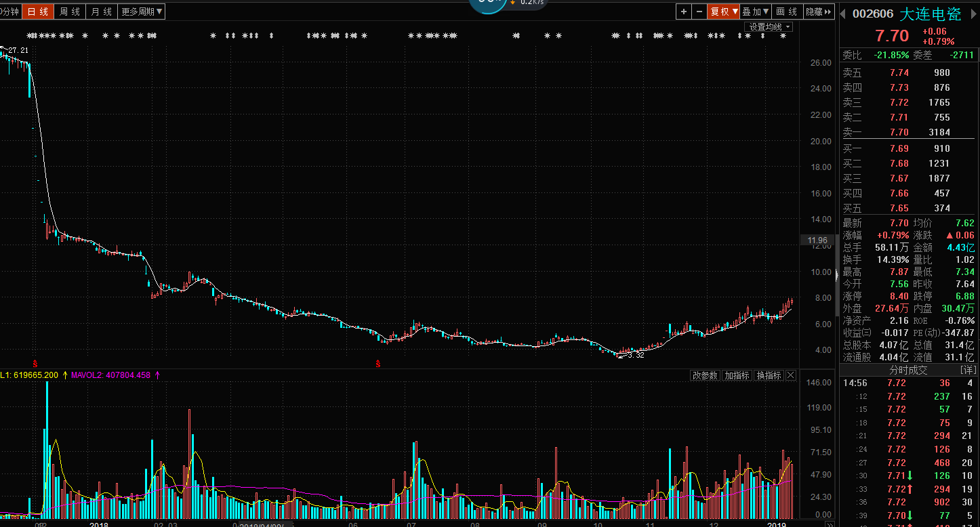This screenshot has width=980, height=527.
Task: Click the 换手 14.39% turnover value
Action: pyautogui.click(x=892, y=259)
